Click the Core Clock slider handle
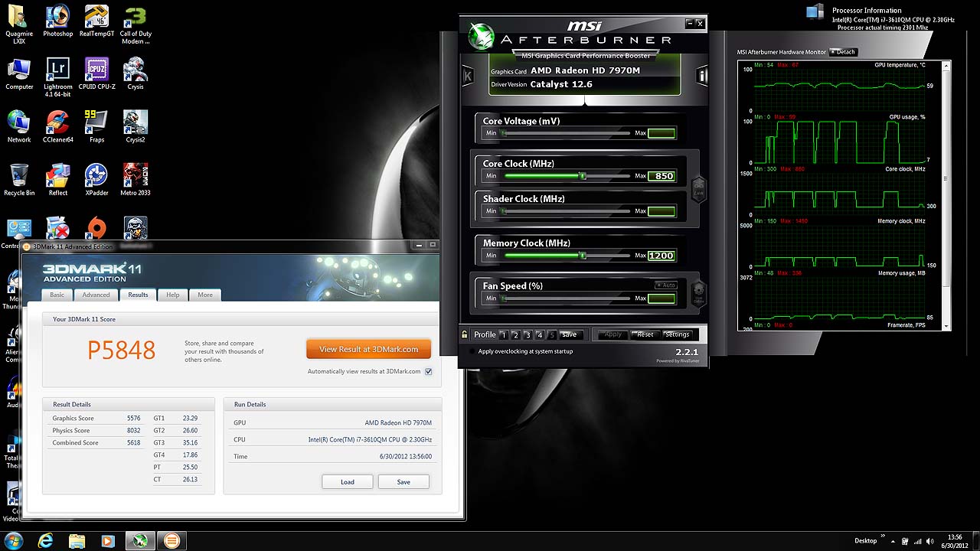980x551 pixels. [x=583, y=176]
